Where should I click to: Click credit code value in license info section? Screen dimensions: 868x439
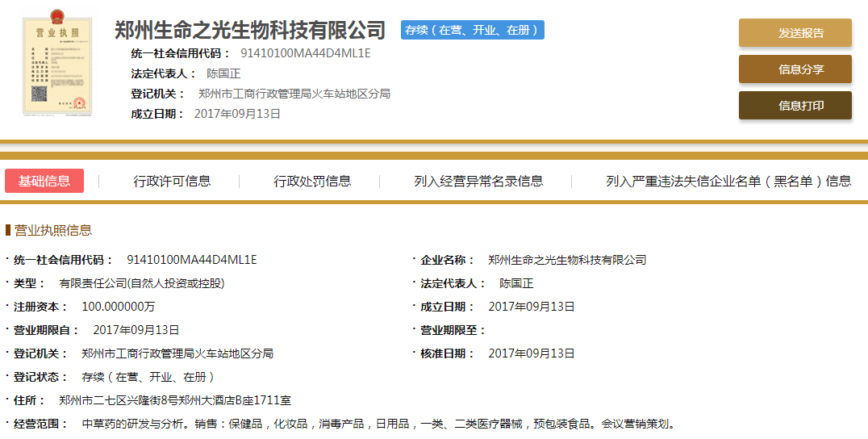click(191, 260)
